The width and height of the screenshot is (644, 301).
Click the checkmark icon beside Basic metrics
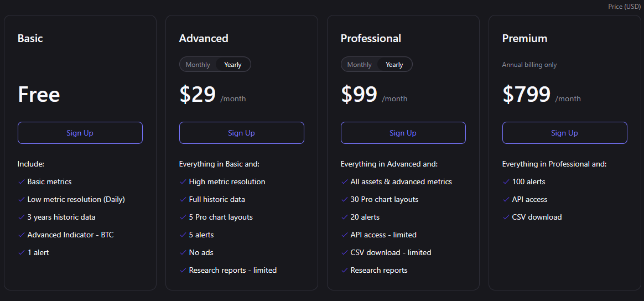(x=21, y=181)
